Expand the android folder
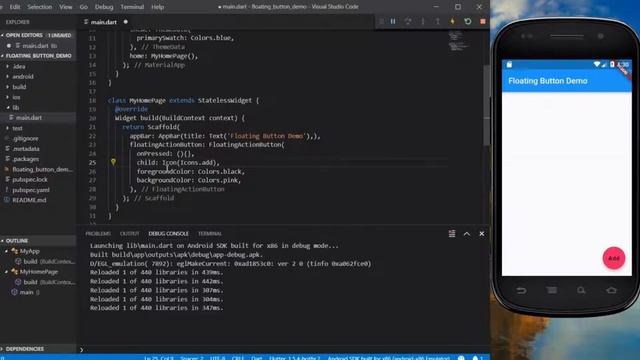Viewport: 640px width, 360px height. pyautogui.click(x=7, y=76)
